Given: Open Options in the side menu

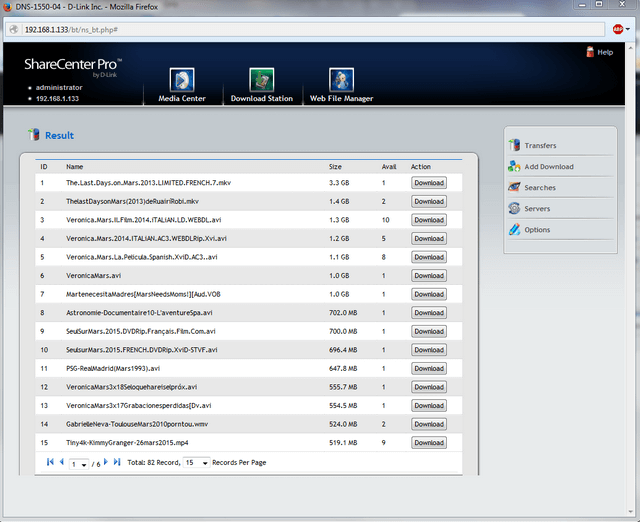Looking at the screenshot, I should click(537, 230).
